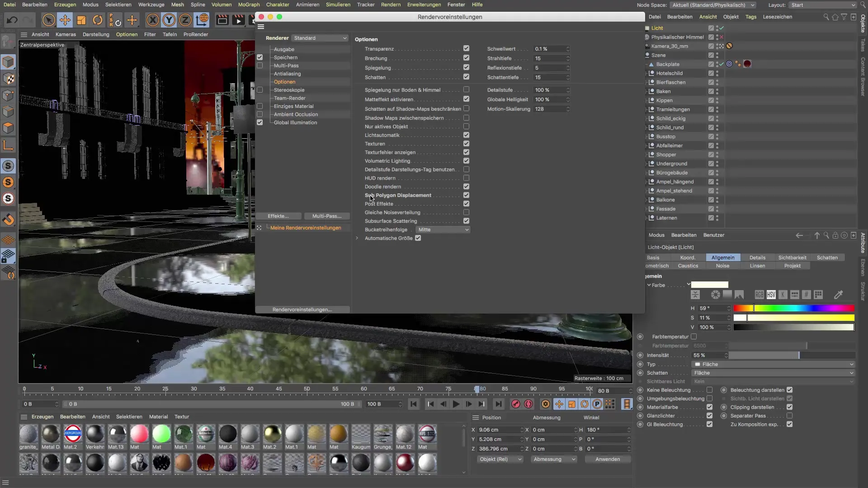Viewport: 868px width, 488px height.
Task: Toggle the Transparenz checkbox
Action: click(x=466, y=48)
